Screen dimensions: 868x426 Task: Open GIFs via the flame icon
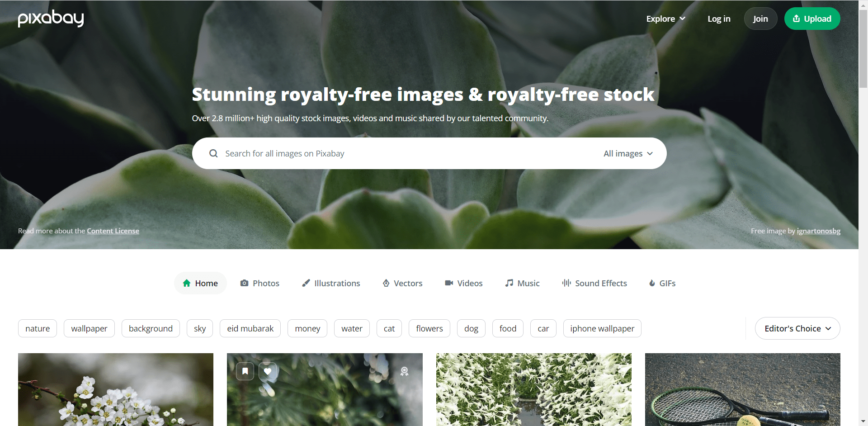pyautogui.click(x=652, y=283)
